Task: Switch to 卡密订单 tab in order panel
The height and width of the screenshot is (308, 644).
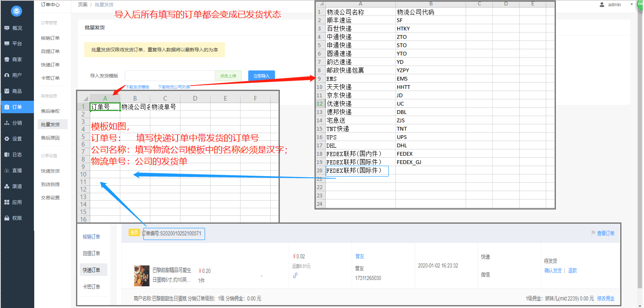Action: tap(91, 287)
